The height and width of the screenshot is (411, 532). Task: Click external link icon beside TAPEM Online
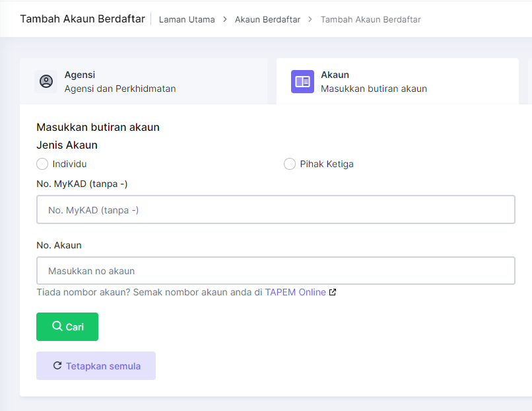(333, 292)
